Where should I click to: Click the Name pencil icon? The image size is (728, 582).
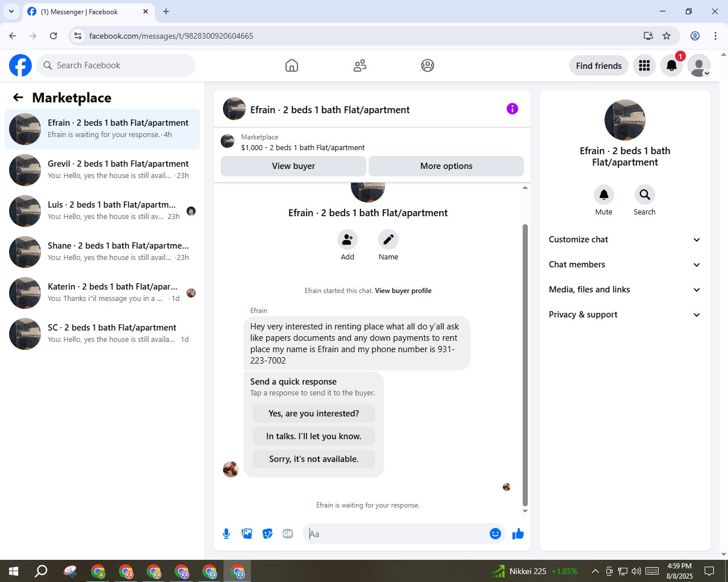(x=388, y=240)
